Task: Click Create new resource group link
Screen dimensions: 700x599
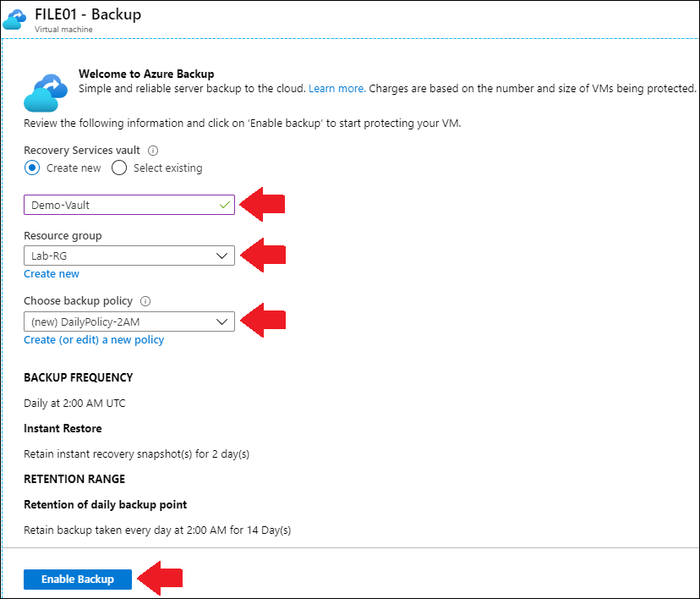Action: pyautogui.click(x=52, y=274)
